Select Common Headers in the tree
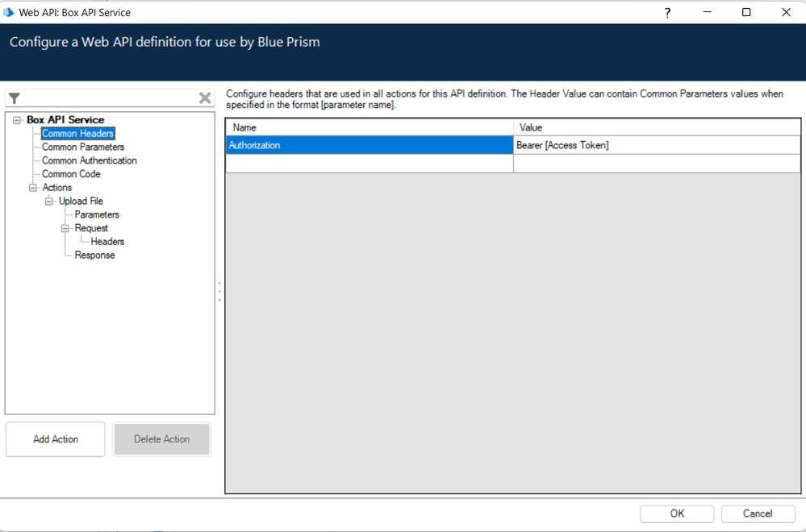The height and width of the screenshot is (532, 806). pyautogui.click(x=77, y=134)
